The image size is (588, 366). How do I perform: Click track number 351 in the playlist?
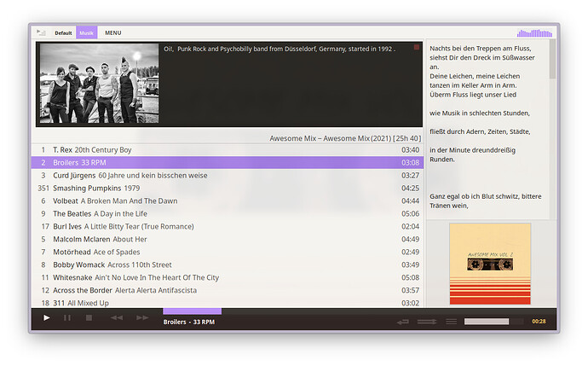(x=43, y=188)
